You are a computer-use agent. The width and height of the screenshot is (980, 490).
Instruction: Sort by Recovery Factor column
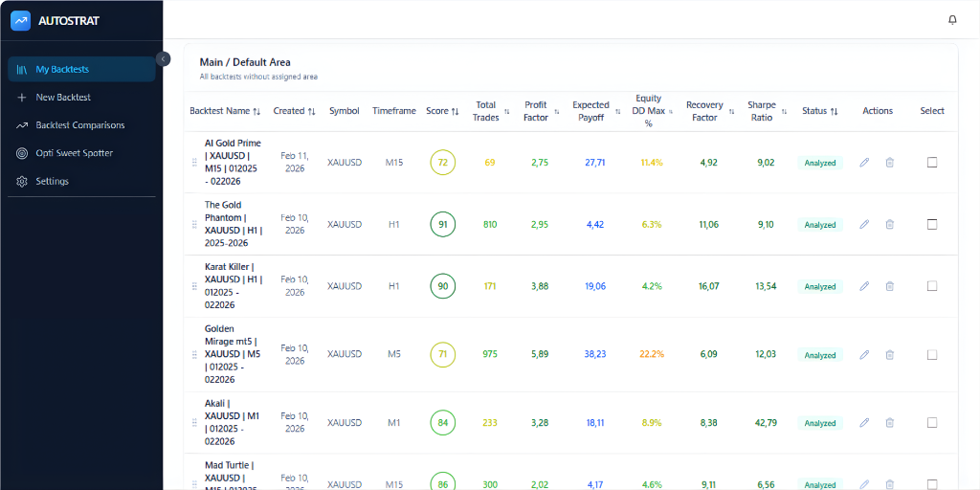click(709, 111)
